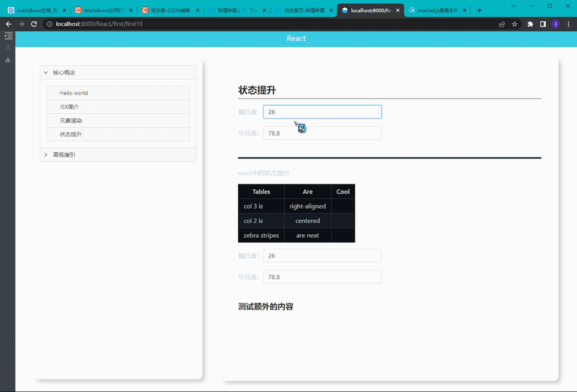Click inside the 摄氏度 input showing 26
Screen dimensions: 577x392
tap(322, 111)
